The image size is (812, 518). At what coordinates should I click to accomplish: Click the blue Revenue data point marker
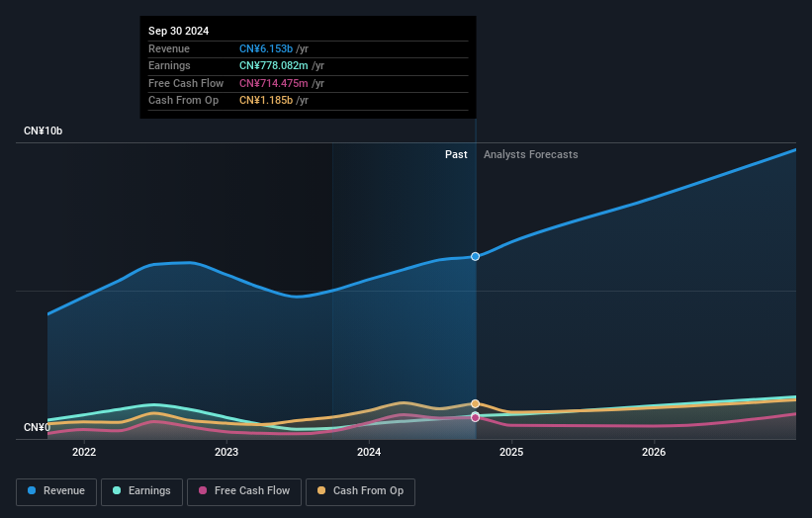click(x=475, y=256)
